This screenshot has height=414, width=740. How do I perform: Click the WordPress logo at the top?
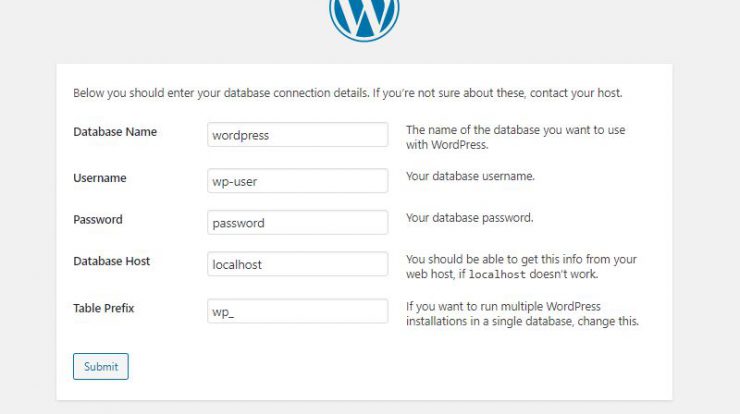pyautogui.click(x=364, y=19)
